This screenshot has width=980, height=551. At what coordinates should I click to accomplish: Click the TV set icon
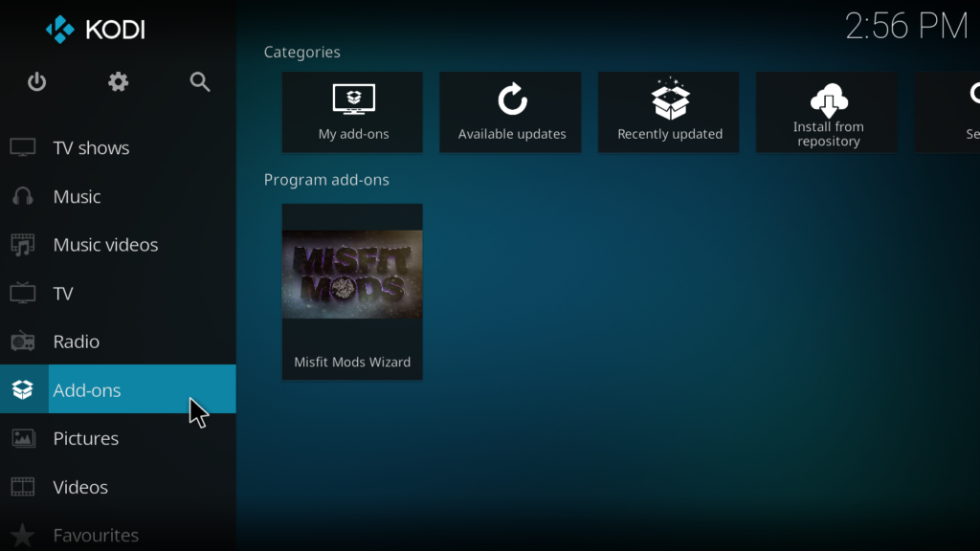(23, 293)
